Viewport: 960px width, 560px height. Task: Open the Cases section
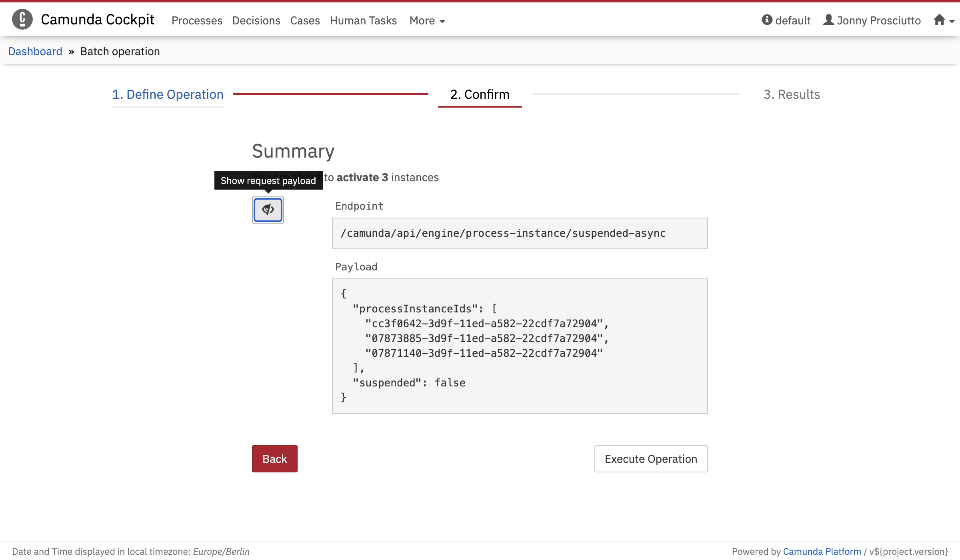click(x=305, y=20)
